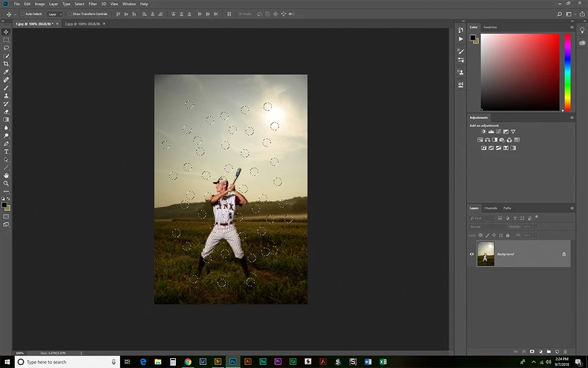This screenshot has width=588, height=368.
Task: Select the Eyedropper tool
Action: coord(6,72)
